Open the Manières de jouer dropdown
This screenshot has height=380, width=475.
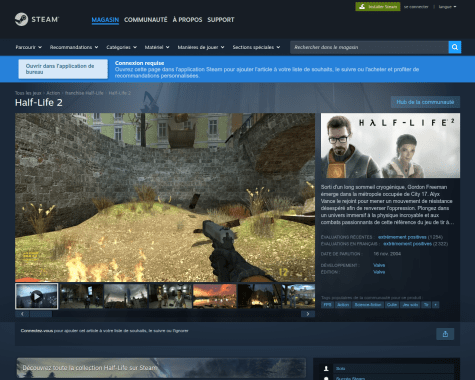click(x=201, y=47)
